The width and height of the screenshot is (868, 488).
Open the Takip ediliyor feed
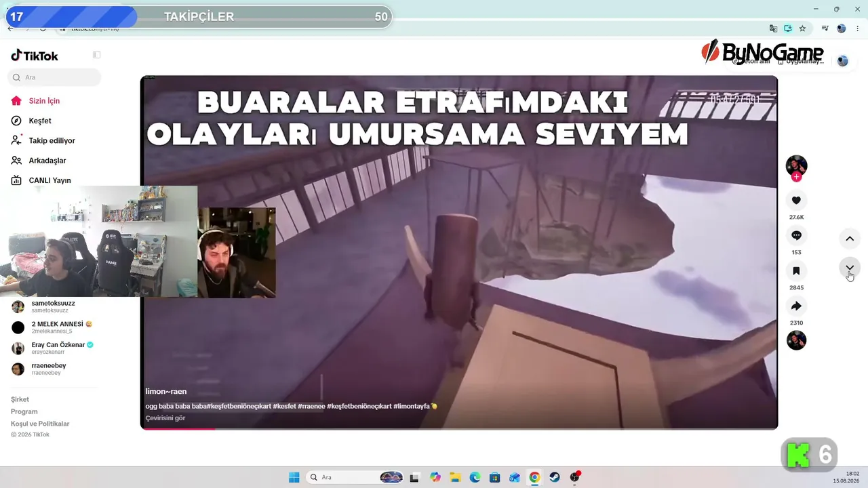coord(52,140)
